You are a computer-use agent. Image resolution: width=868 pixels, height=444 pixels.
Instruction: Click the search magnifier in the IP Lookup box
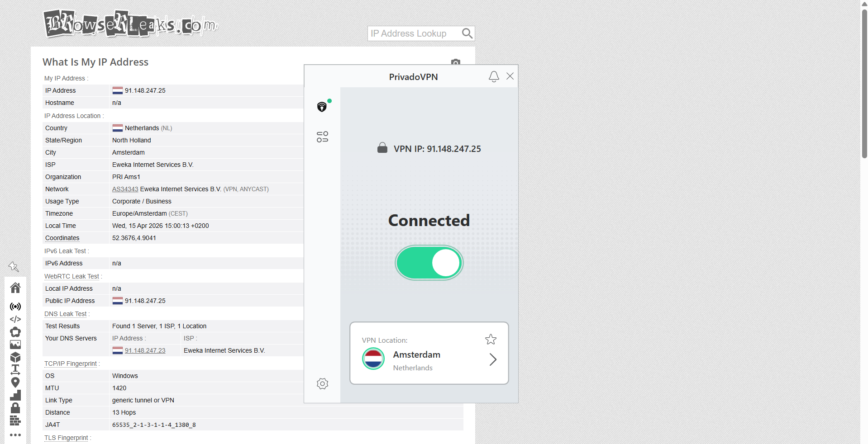467,33
